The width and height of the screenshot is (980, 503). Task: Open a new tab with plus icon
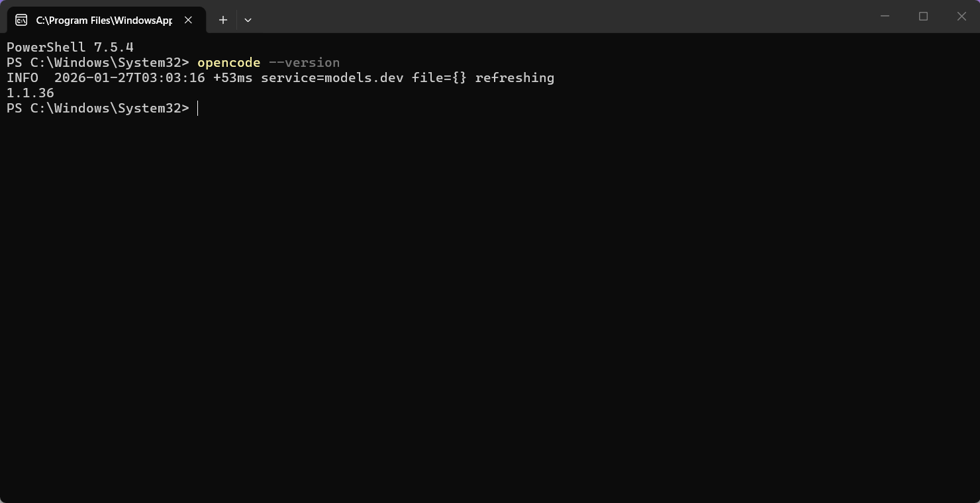(223, 20)
